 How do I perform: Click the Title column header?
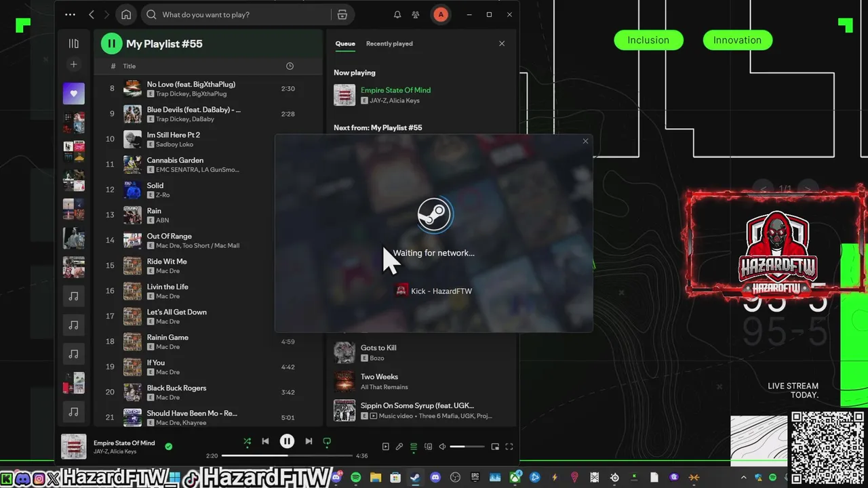[x=129, y=66]
